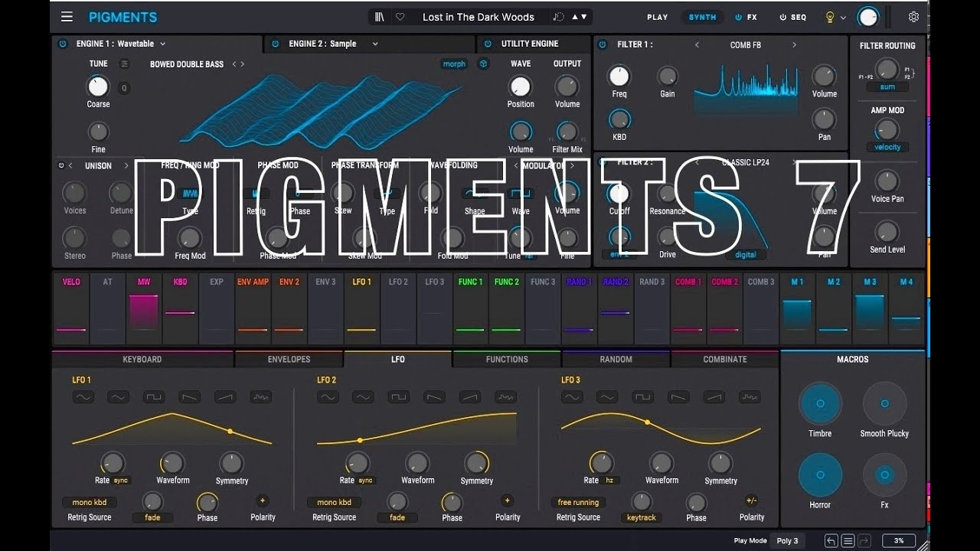Click the Horror macro knob
980x551 pixels.
point(820,475)
